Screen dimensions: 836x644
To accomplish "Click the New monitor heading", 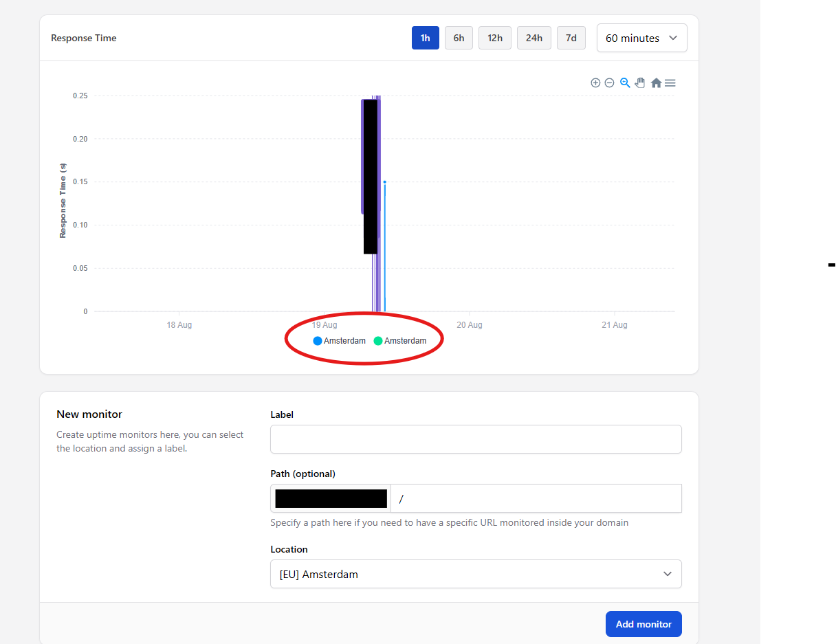I will tap(89, 414).
